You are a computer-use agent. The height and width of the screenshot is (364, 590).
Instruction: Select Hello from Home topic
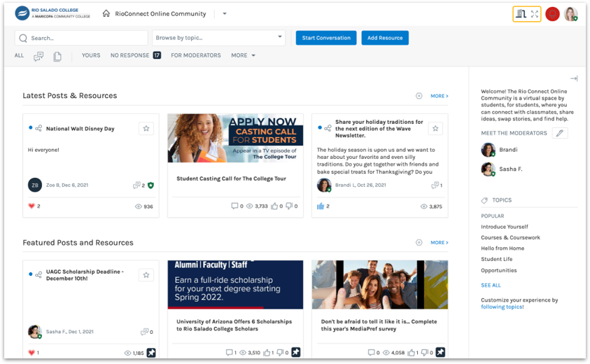click(x=503, y=248)
